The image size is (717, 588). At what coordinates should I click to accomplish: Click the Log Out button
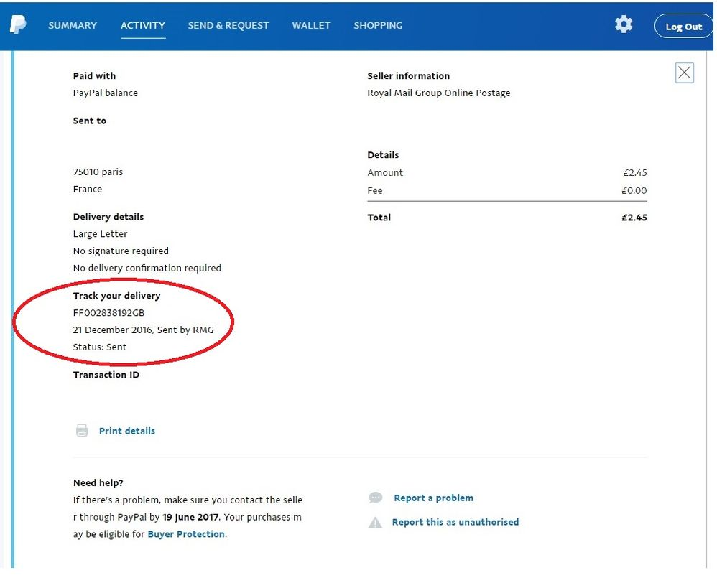tap(684, 27)
